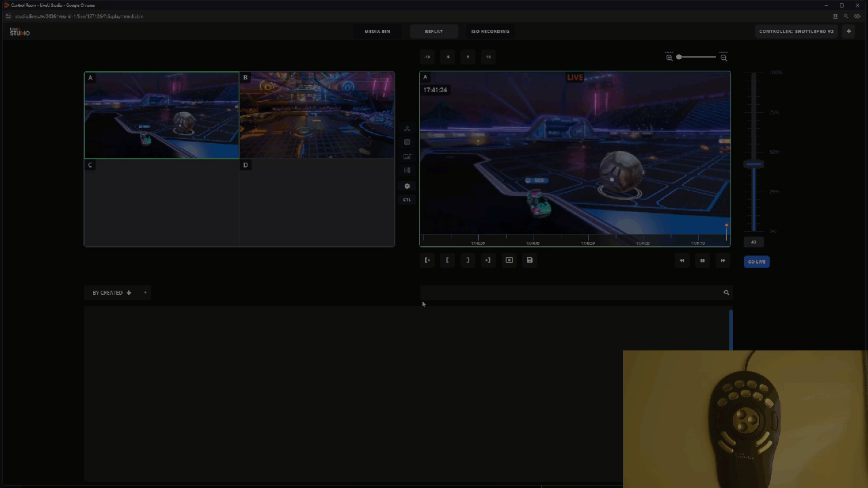Switch to the ISO Recording tab
Screen dimensions: 868x488
point(490,31)
